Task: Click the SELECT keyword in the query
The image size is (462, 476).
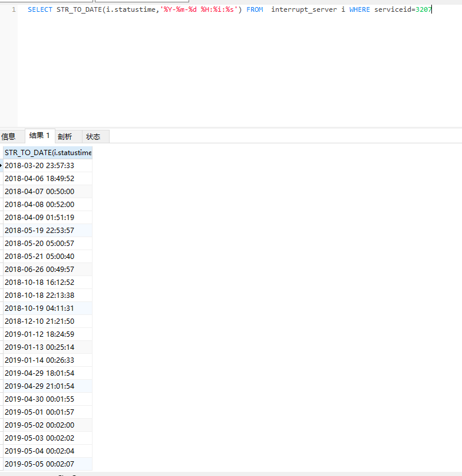Action: (39, 10)
